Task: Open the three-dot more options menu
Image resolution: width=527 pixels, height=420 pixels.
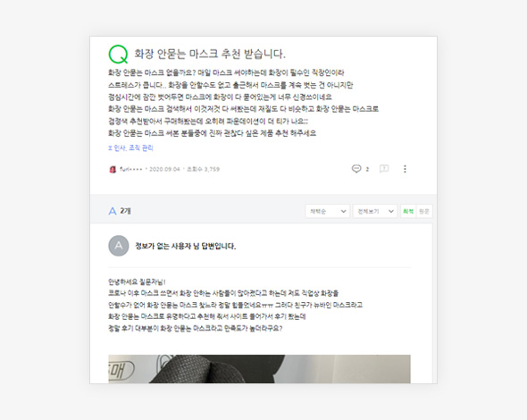Action: [x=405, y=169]
